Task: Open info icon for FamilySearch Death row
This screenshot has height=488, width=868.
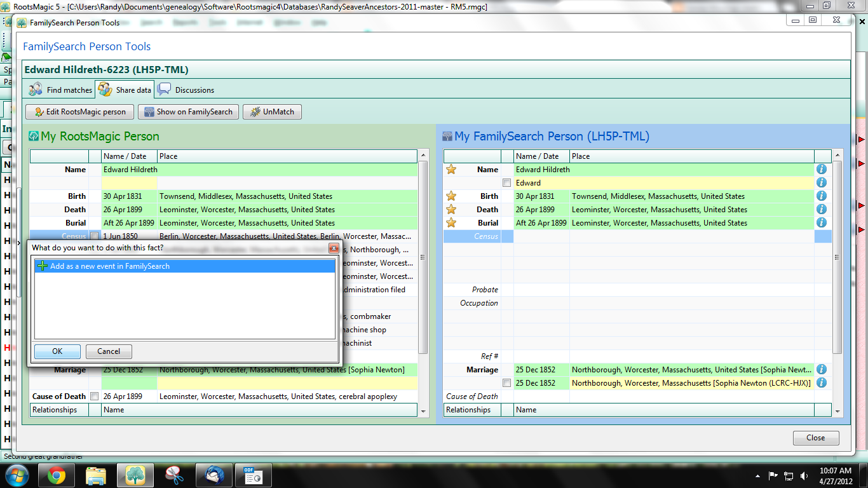Action: pos(822,210)
